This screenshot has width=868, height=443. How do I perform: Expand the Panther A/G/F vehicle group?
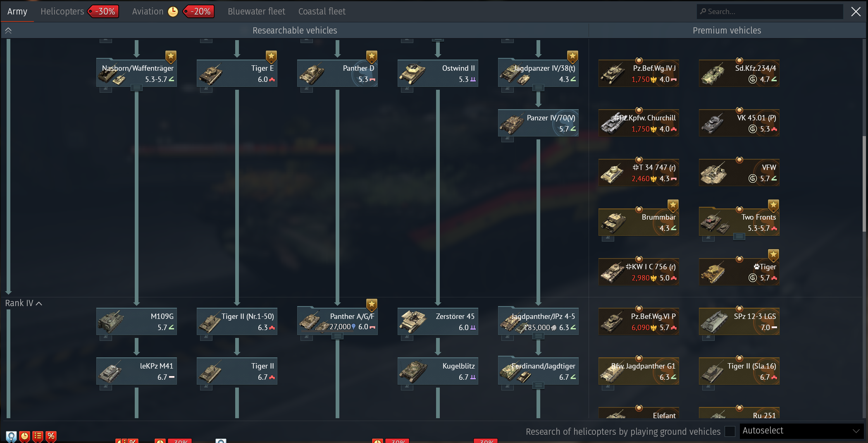click(338, 336)
